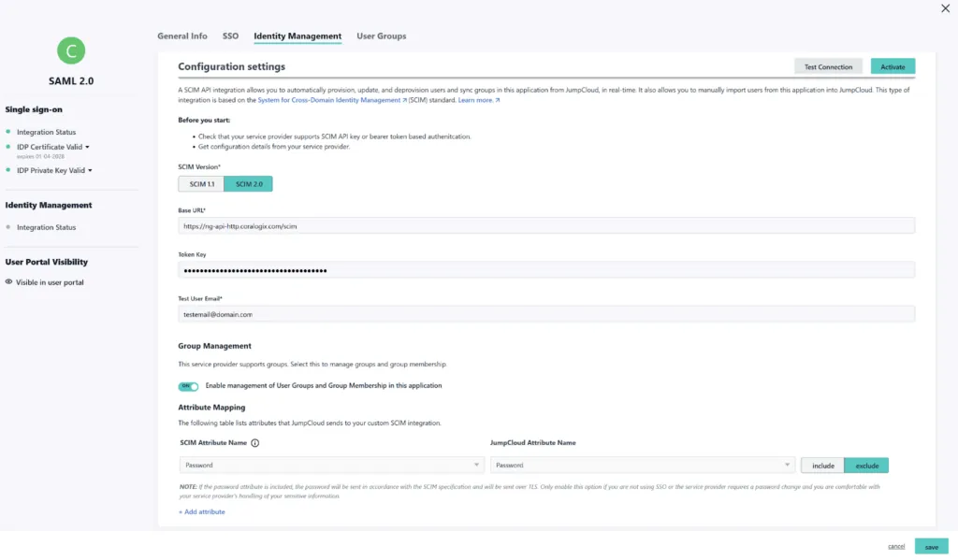This screenshot has width=958, height=560.
Task: Click the info icon beside SCIM Attribute Name
Action: pos(254,443)
